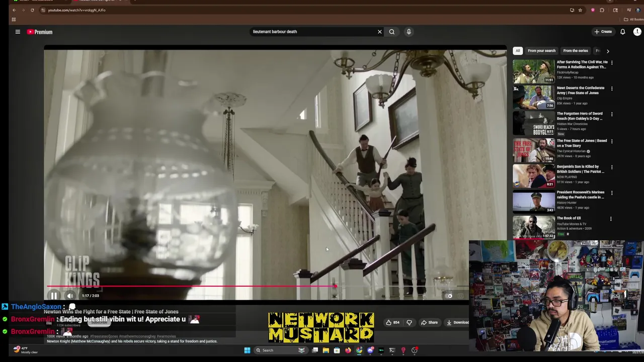
Task: Go to YouTube Premium home logo
Action: [x=40, y=32]
